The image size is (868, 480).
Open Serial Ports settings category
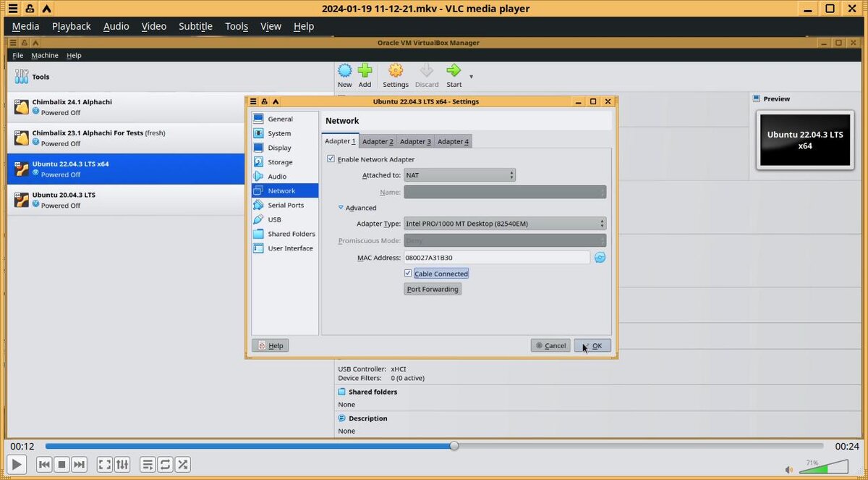pyautogui.click(x=285, y=205)
